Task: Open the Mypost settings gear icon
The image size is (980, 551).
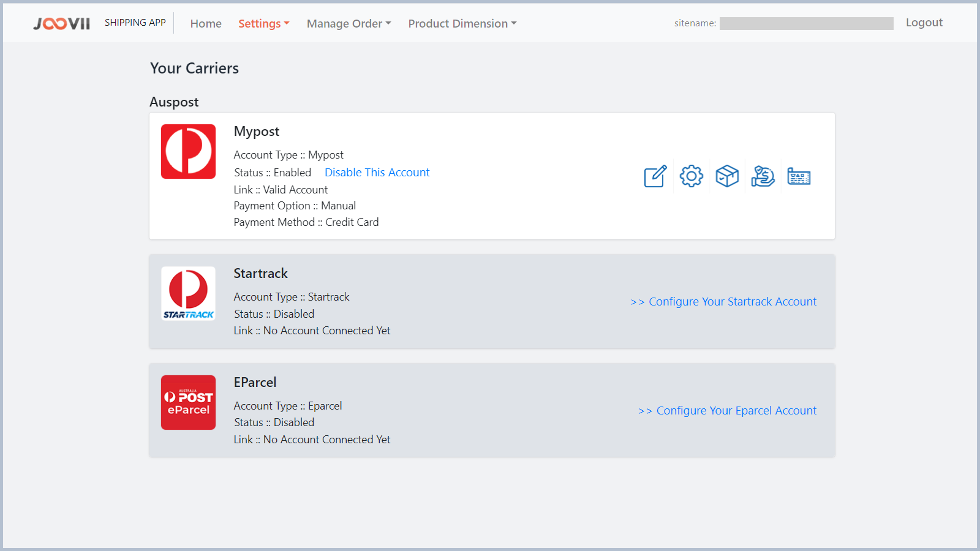Action: [x=691, y=176]
